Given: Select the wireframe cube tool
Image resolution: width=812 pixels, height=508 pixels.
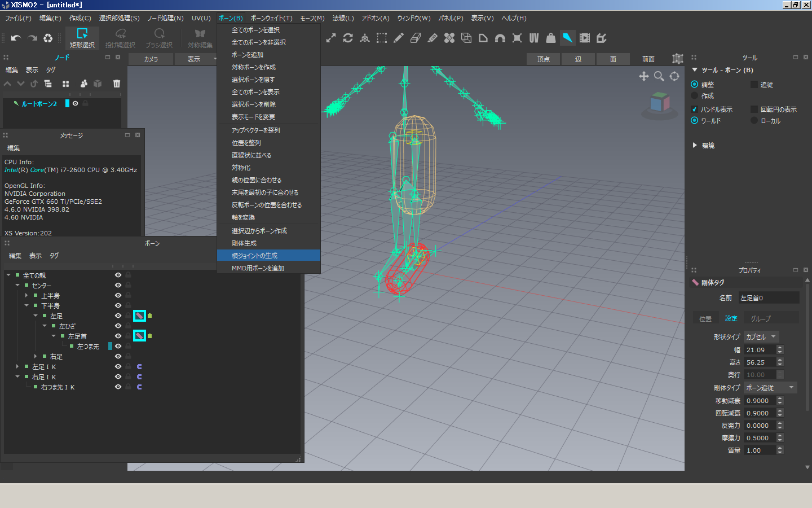Looking at the screenshot, I should pos(466,38).
